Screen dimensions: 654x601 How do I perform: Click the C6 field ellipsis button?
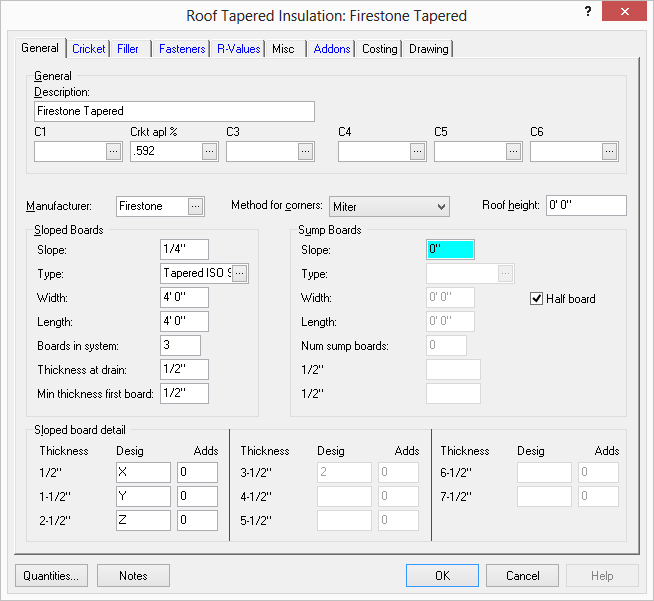tap(609, 151)
